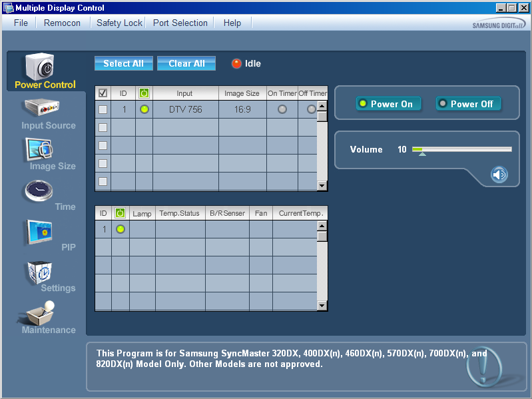Check the fourth row checkbox in display list
Screen dimensions: 532x399
pos(103,164)
